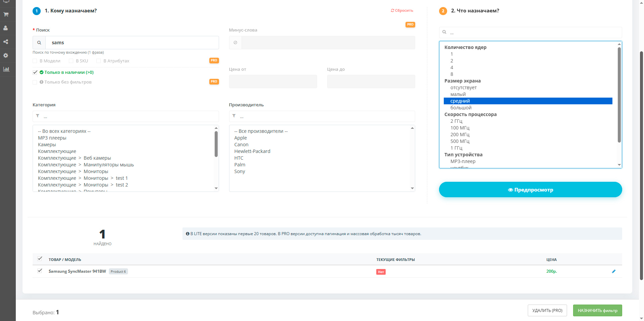Uncheck the Samsung SyncMaster 941BW row checkbox
Image resolution: width=644 pixels, height=321 pixels.
[40, 271]
